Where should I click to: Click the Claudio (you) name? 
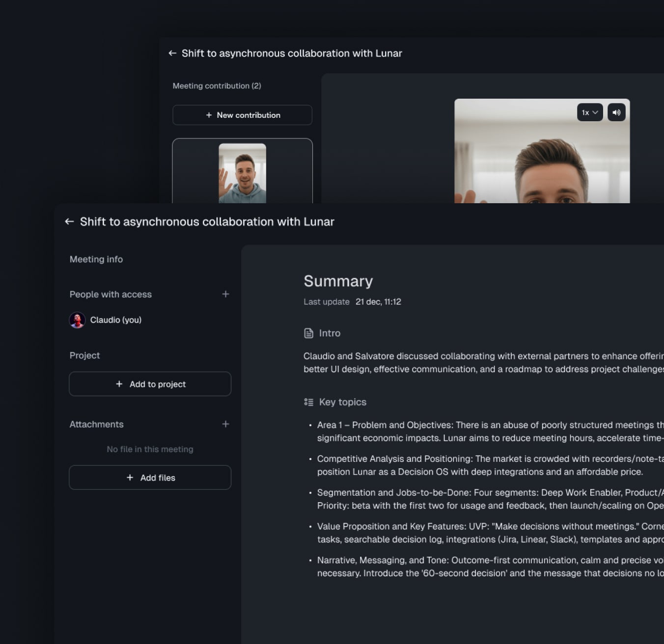coord(116,320)
